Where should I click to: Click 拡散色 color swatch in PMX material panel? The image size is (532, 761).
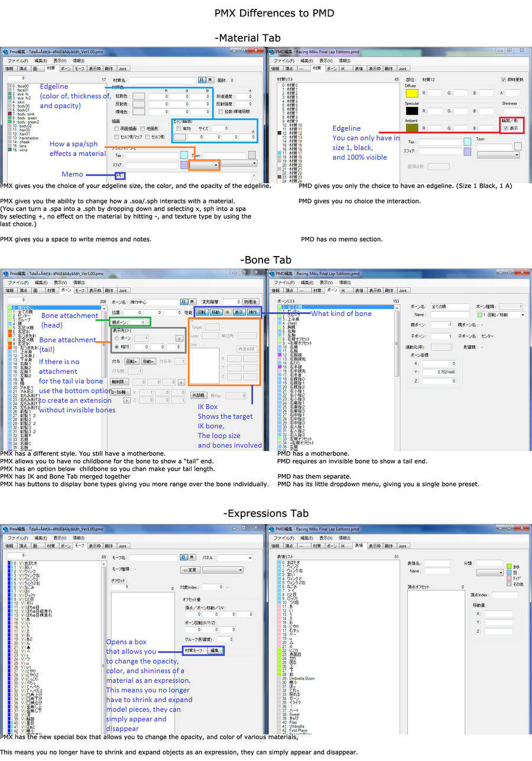click(x=139, y=96)
